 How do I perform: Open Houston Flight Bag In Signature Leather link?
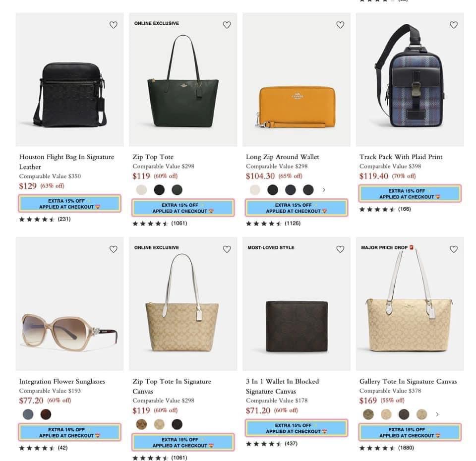(x=66, y=162)
